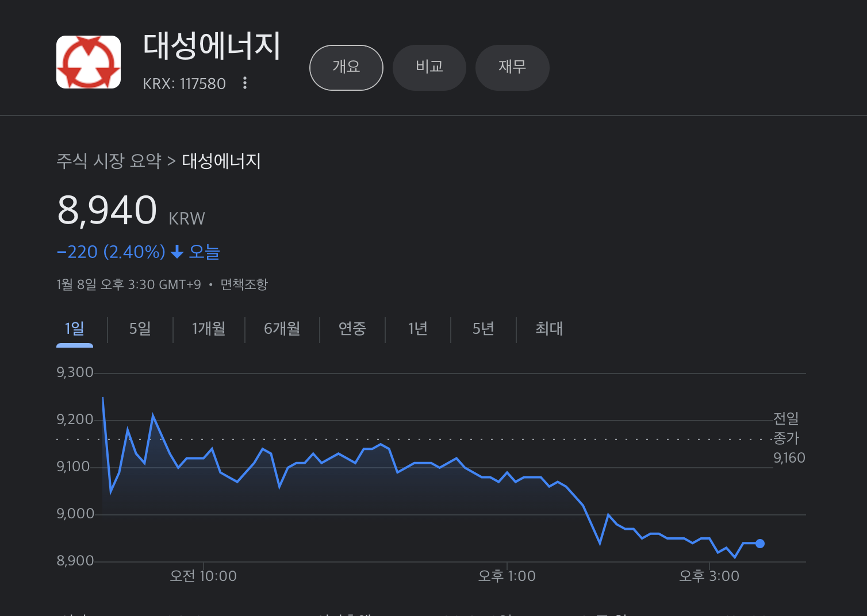867x616 pixels.
Task: Click the 전일 종가 9,160 label
Action: coord(789,438)
